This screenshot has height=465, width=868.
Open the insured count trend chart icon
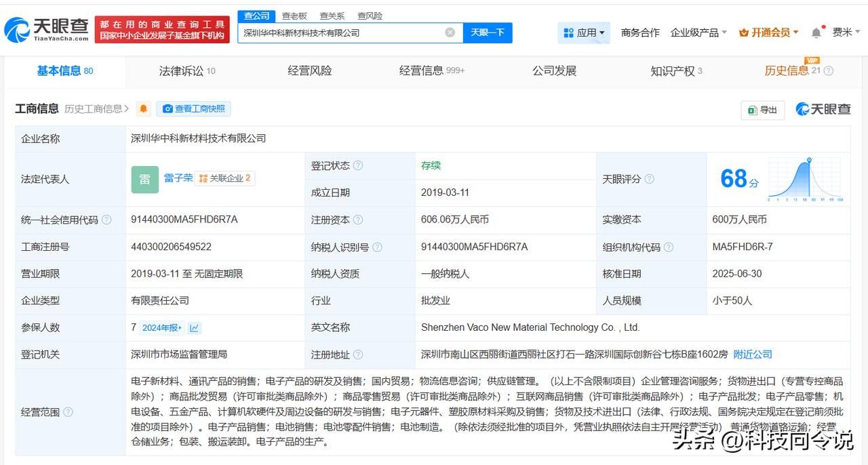click(x=195, y=328)
